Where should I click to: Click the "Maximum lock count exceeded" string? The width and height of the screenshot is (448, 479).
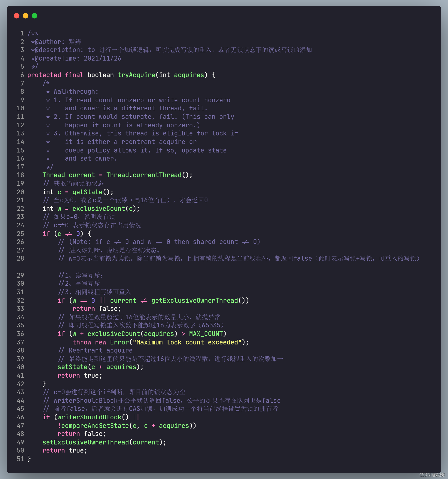point(187,342)
